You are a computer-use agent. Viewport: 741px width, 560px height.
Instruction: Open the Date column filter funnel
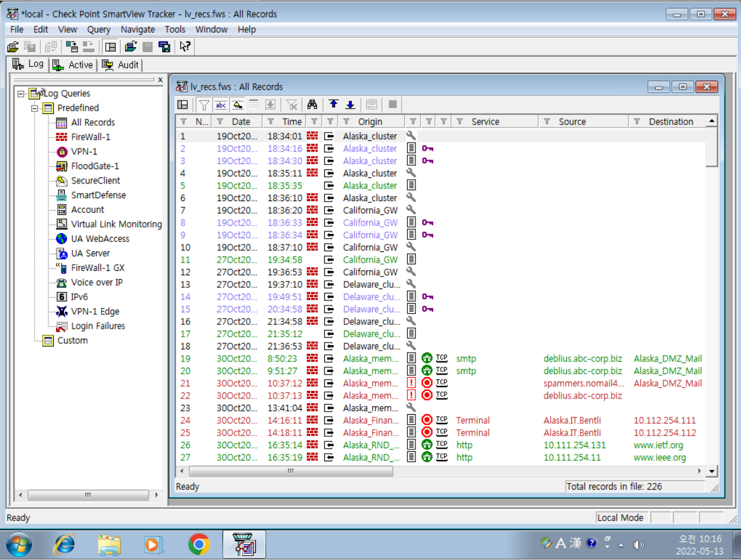[220, 121]
